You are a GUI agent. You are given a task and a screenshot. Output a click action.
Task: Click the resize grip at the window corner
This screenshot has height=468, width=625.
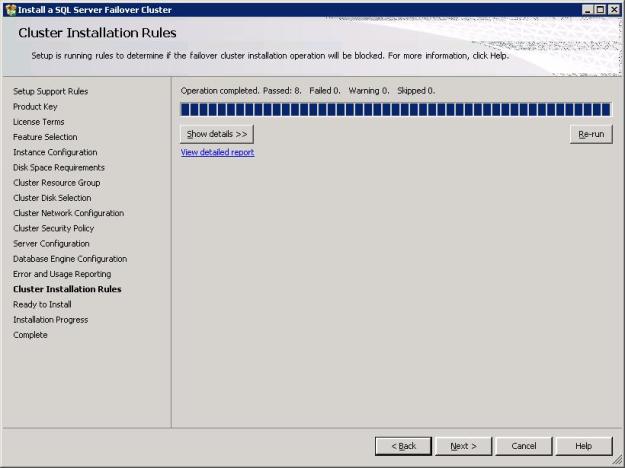[617, 461]
